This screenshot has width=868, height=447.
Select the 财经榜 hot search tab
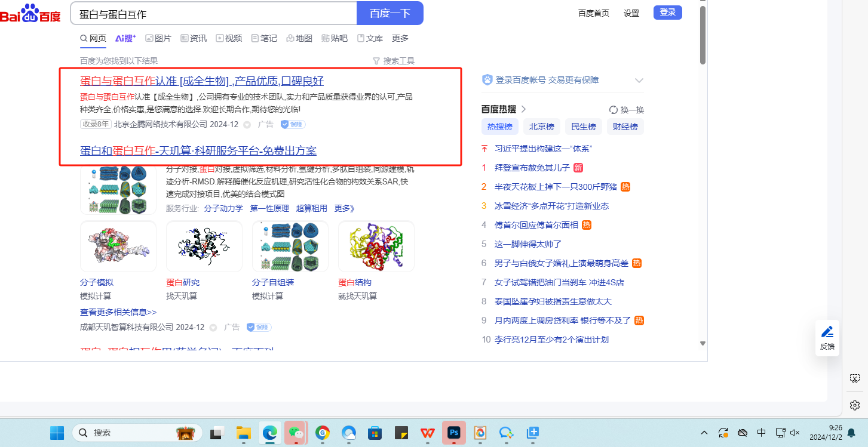(625, 127)
